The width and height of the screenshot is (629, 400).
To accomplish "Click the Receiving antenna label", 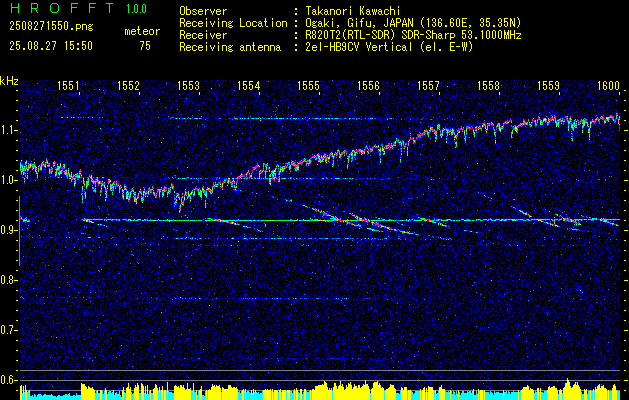I will pos(230,47).
